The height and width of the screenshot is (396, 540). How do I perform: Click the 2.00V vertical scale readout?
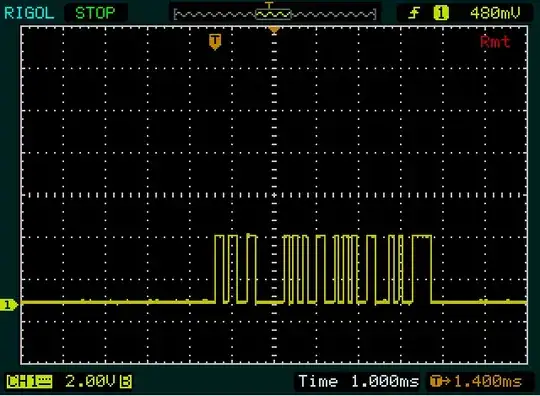[x=90, y=382]
